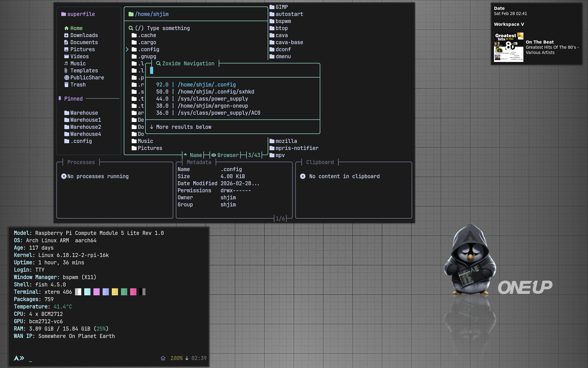
Task: Click the Trash icon in sidebar
Action: pos(66,85)
